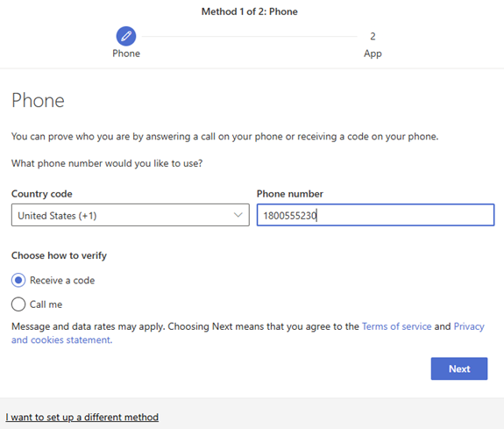
Task: Click the Next button
Action: [459, 368]
